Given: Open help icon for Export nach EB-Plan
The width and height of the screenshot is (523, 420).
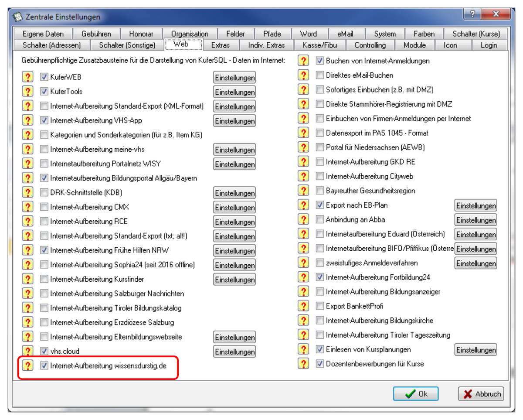Looking at the screenshot, I should tap(303, 205).
